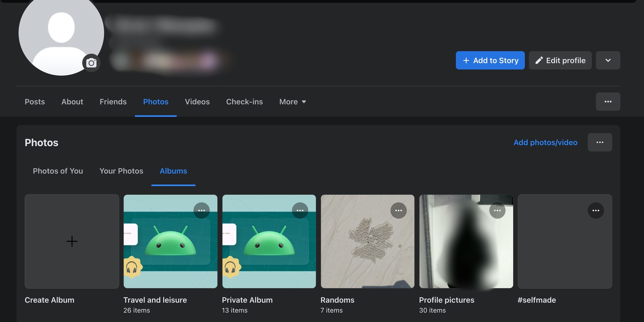Open options for Private Album
The height and width of the screenshot is (322, 644).
pyautogui.click(x=300, y=211)
